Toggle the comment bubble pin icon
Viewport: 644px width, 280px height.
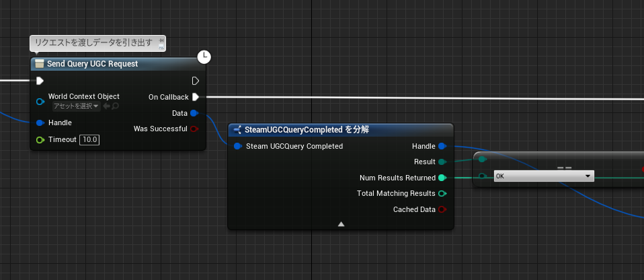pyautogui.click(x=161, y=40)
